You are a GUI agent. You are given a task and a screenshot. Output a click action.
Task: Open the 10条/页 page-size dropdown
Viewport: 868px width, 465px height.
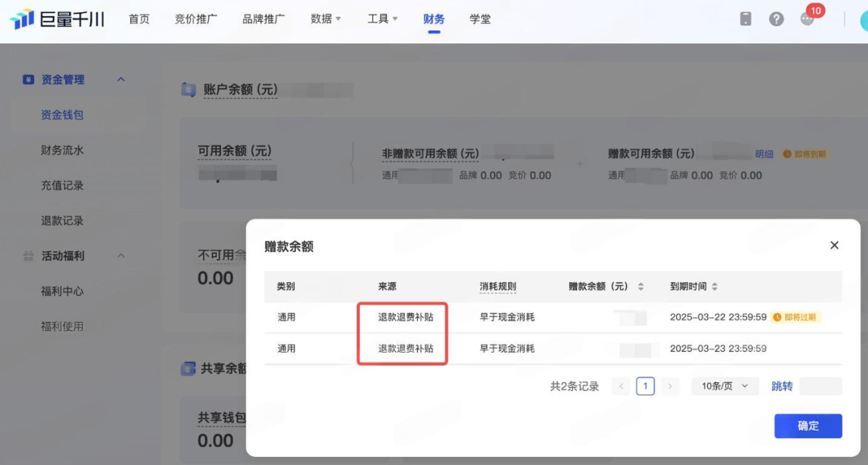[725, 385]
